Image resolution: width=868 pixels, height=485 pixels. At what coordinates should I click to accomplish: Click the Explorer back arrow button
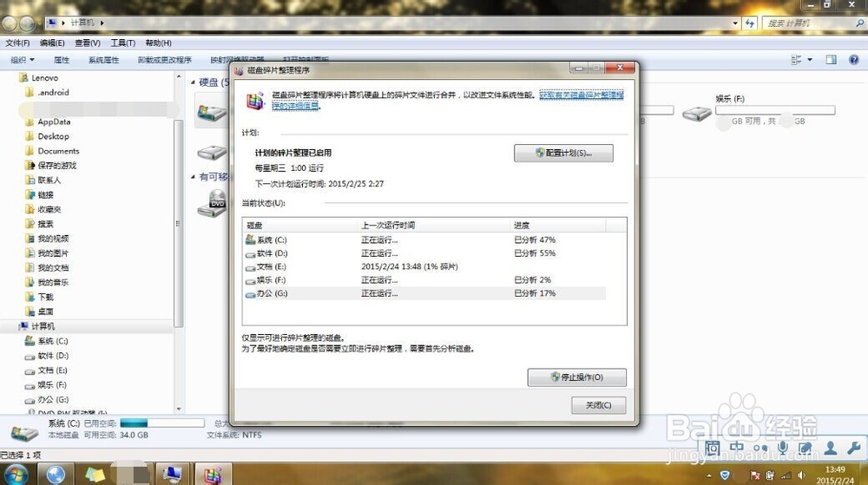(x=10, y=23)
